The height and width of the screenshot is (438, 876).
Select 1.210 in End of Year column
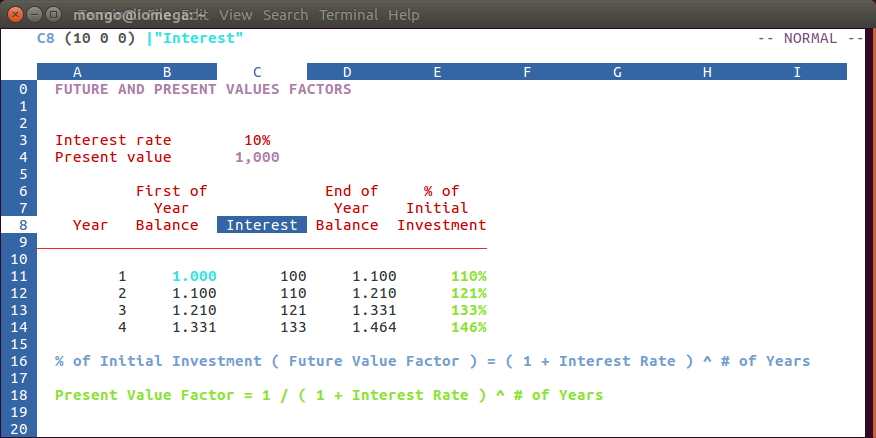tap(374, 293)
